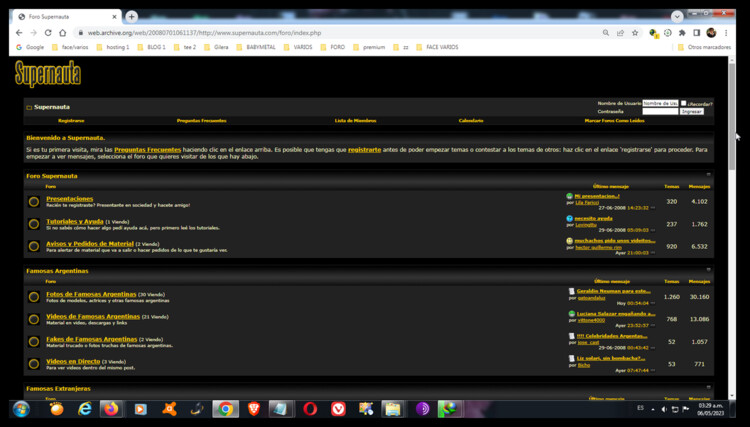The width and height of the screenshot is (750, 427).
Task: Click the post icon beside 'Mi presentacion'
Action: click(569, 196)
